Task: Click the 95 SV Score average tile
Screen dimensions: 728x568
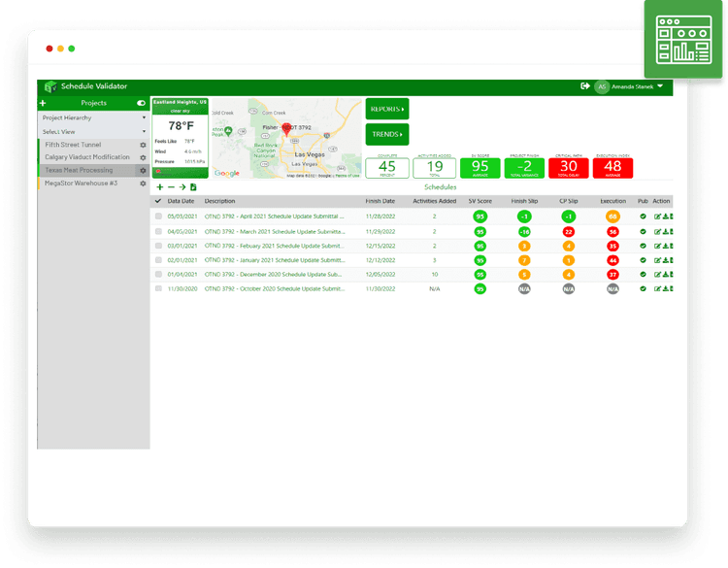Action: [x=480, y=168]
